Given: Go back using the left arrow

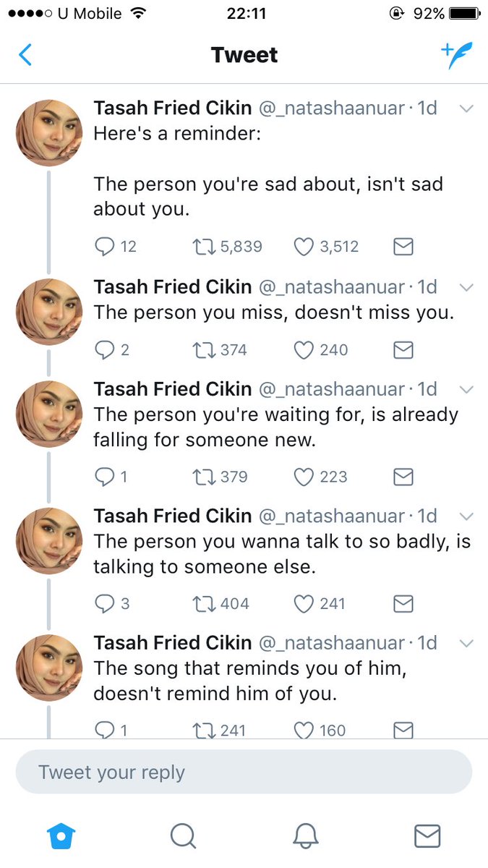Looking at the screenshot, I should click(25, 55).
